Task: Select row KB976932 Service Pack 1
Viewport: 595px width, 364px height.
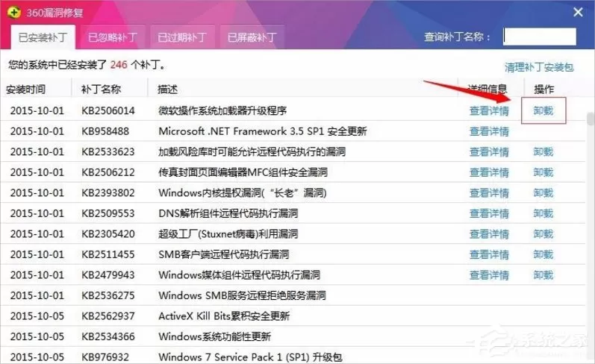Action: click(x=293, y=357)
